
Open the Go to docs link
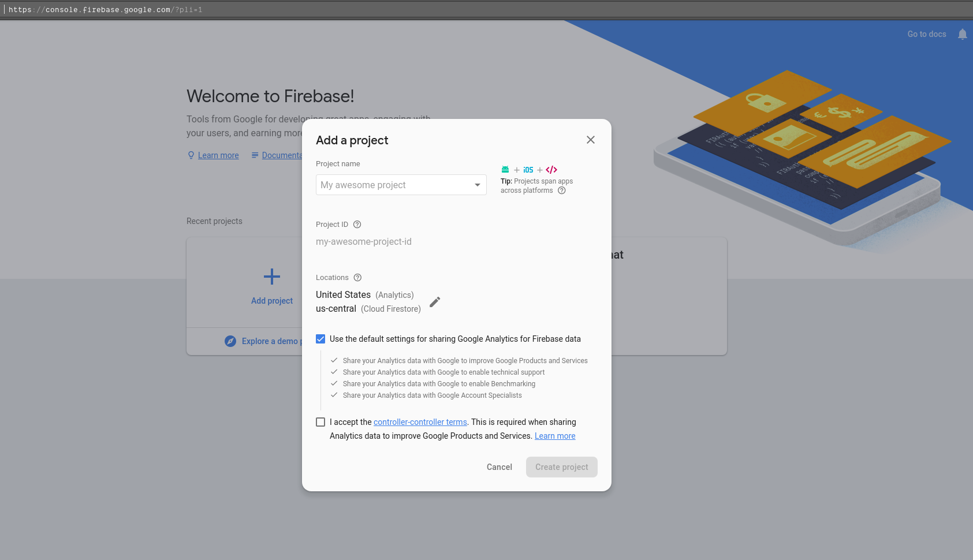point(927,34)
